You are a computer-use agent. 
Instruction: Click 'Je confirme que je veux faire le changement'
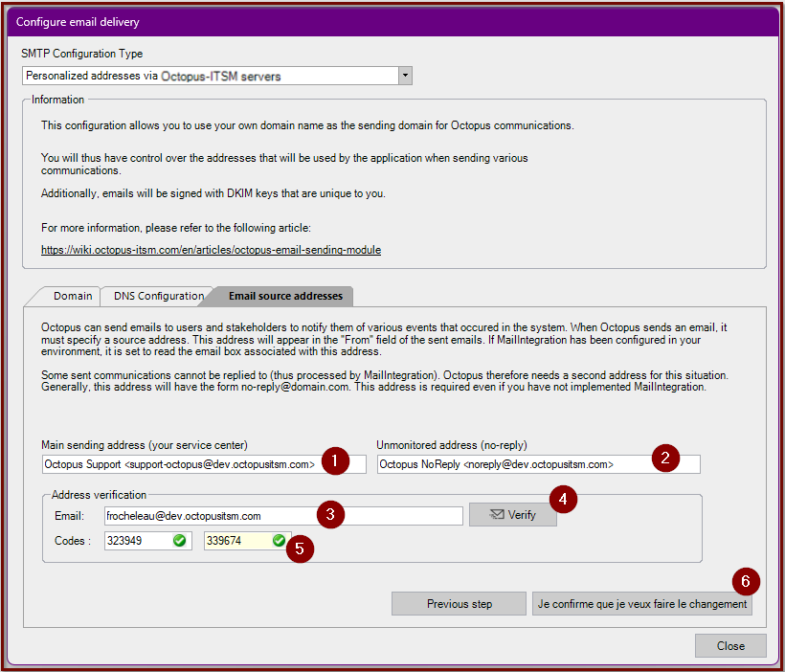tap(641, 604)
